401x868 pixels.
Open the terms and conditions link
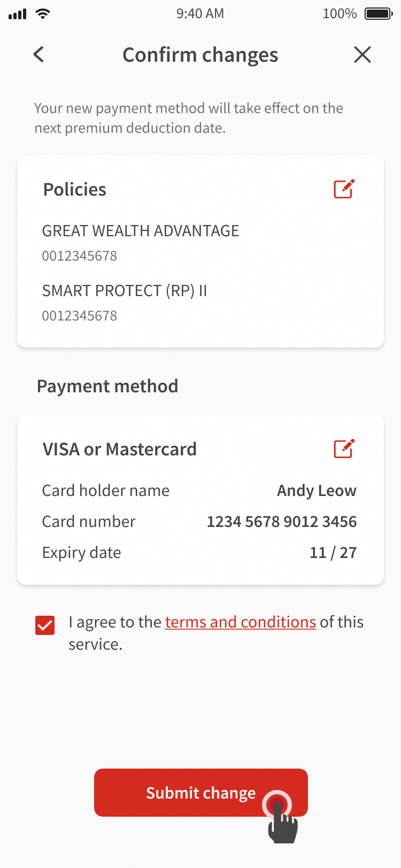pyautogui.click(x=240, y=622)
